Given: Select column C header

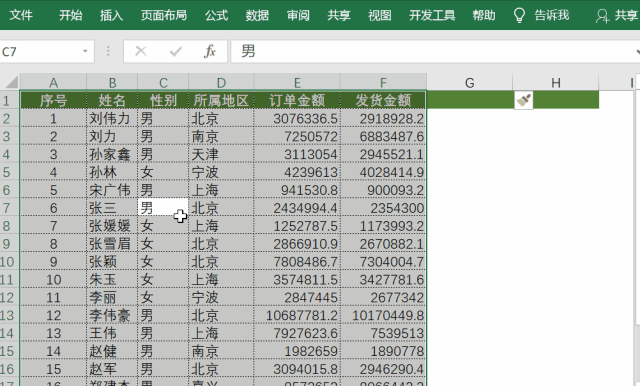Looking at the screenshot, I should [163, 82].
